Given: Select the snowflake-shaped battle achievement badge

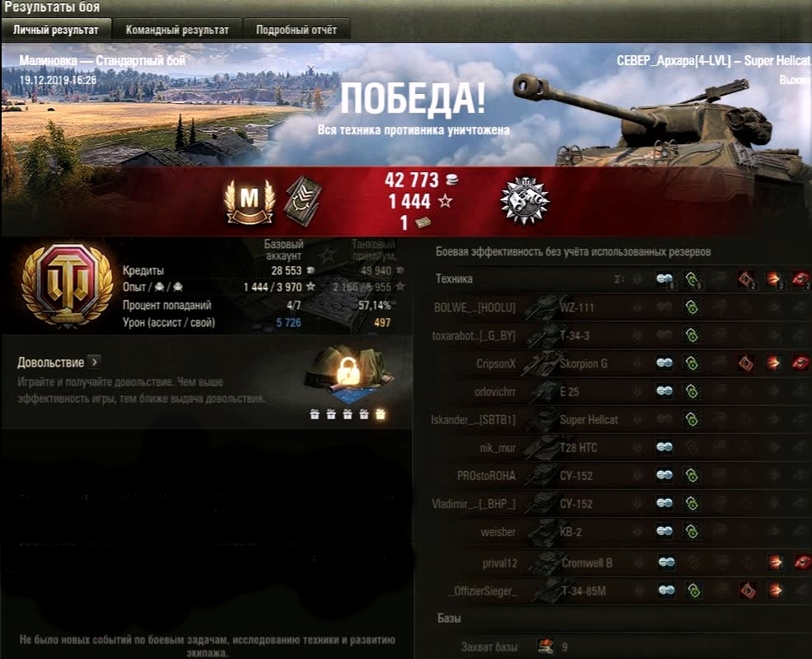Looking at the screenshot, I should (x=524, y=201).
